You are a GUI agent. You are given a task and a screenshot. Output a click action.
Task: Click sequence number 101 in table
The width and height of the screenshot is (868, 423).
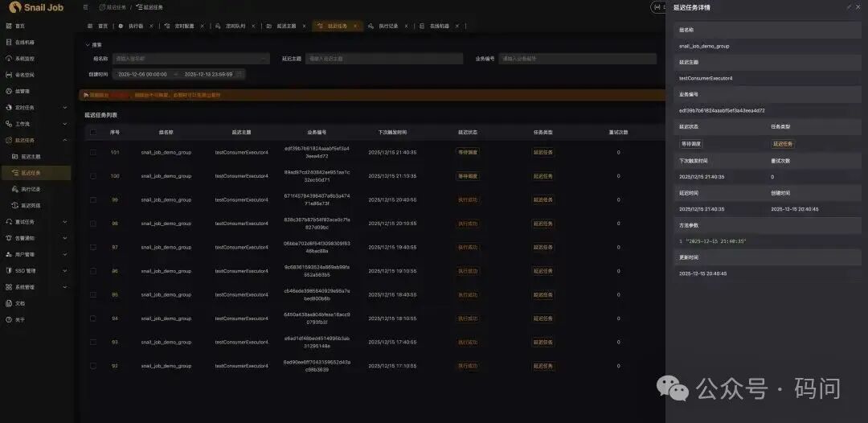(115, 152)
